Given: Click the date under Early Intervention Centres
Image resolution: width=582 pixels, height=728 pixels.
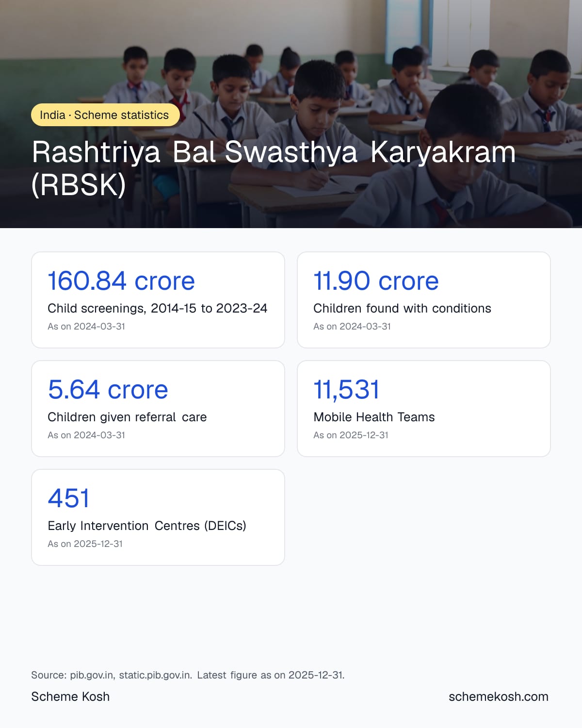Looking at the screenshot, I should click(85, 544).
